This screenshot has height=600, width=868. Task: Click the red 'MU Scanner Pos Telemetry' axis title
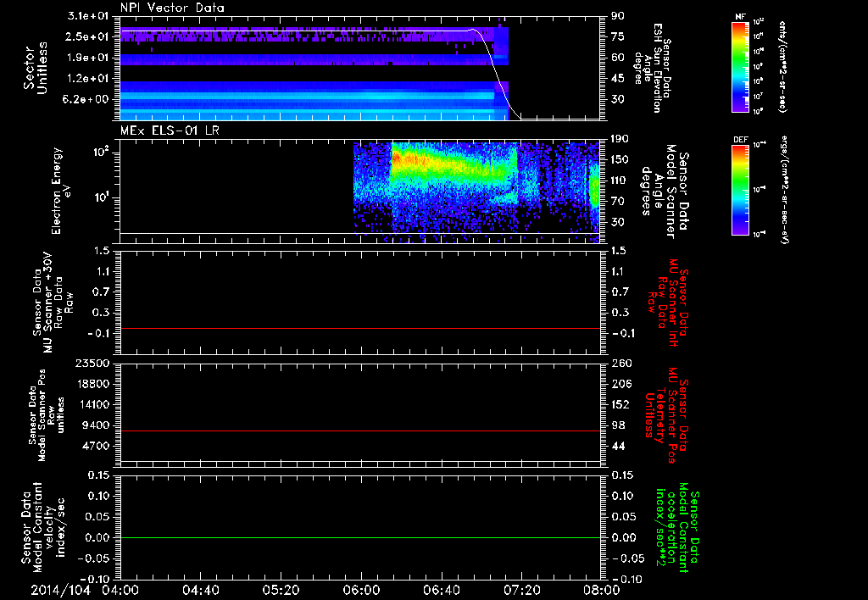click(666, 415)
